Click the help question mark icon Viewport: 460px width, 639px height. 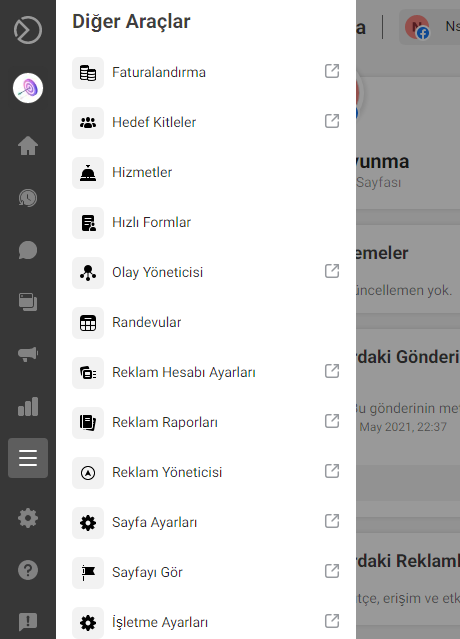coord(28,570)
